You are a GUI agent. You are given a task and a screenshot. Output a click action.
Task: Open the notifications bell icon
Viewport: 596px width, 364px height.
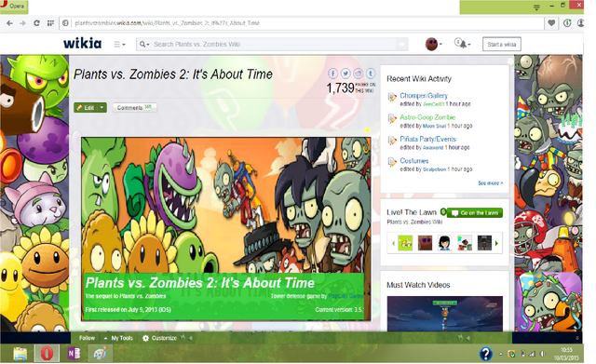pyautogui.click(x=463, y=44)
